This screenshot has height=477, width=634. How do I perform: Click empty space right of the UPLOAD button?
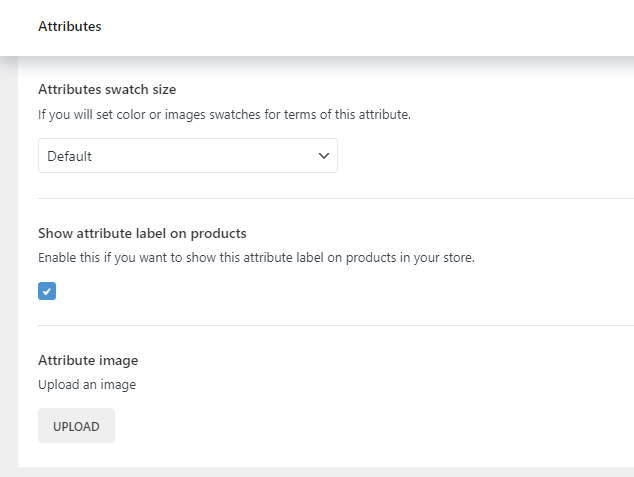350,425
